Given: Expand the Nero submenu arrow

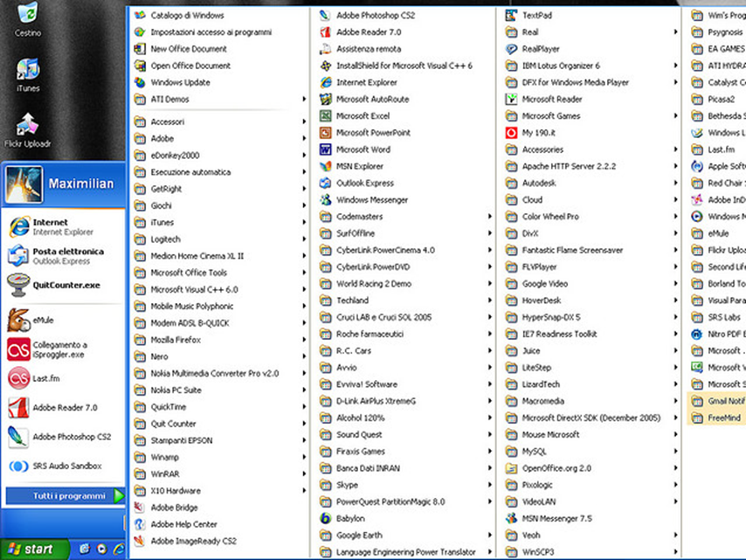Looking at the screenshot, I should click(x=304, y=356).
